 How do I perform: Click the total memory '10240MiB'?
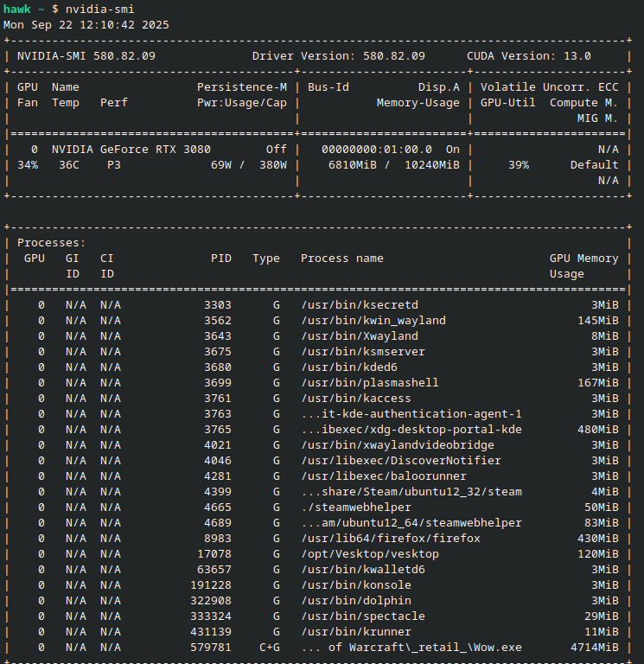coord(432,165)
